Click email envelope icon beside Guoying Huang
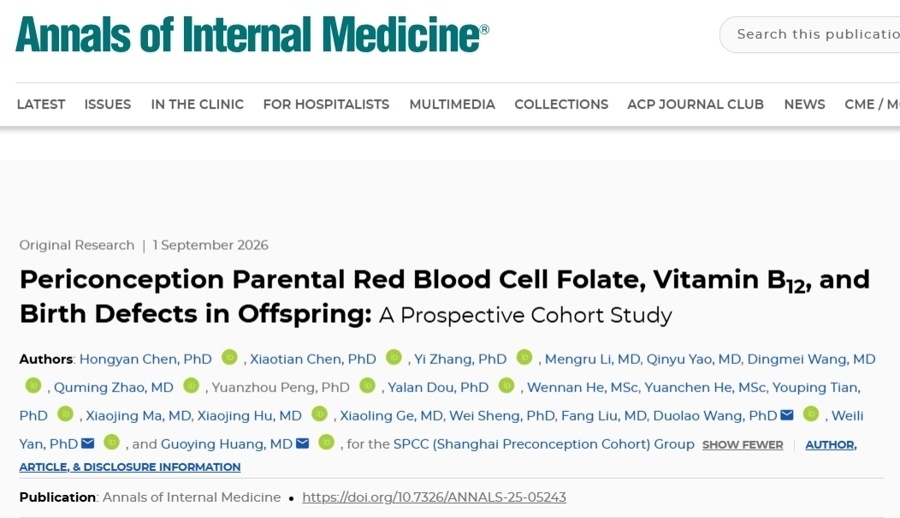Screen dimensions: 900x518 coord(302,443)
